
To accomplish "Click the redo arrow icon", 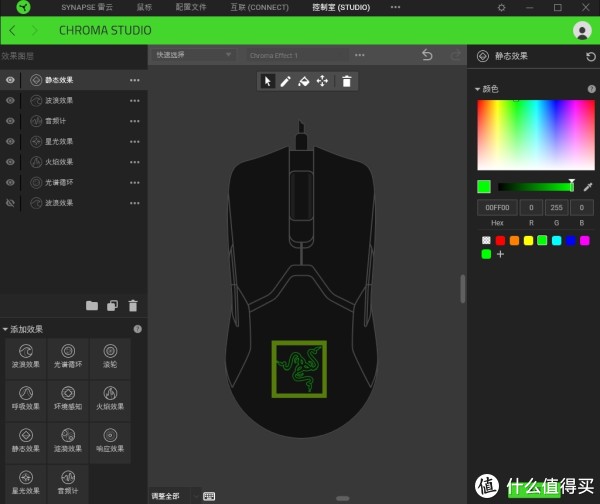I will click(455, 55).
